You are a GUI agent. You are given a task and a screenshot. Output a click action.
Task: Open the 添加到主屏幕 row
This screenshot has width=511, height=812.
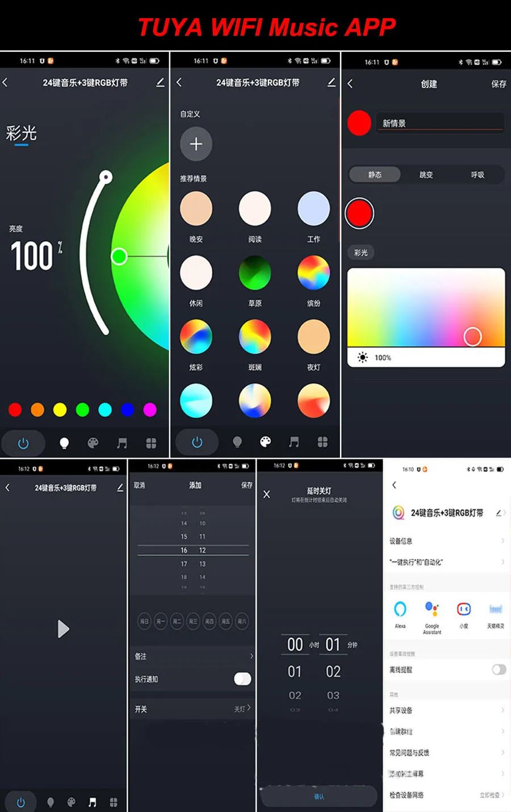pos(447,773)
